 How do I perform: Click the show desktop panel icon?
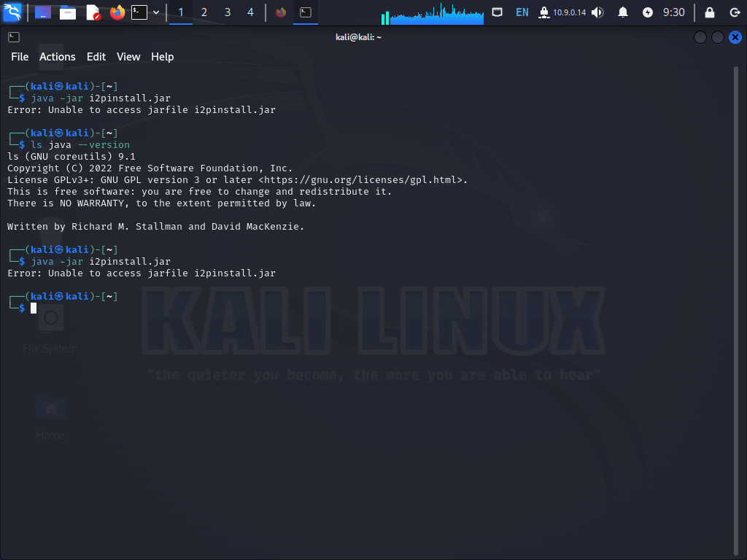[43, 12]
